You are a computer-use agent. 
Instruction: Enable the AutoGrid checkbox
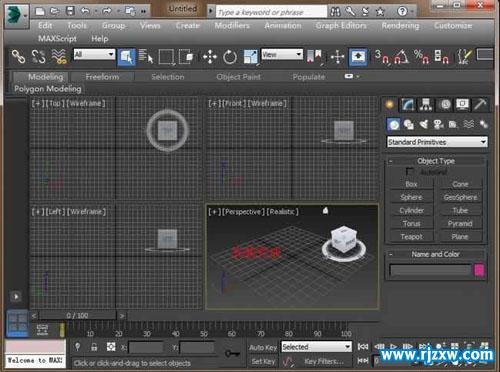(409, 172)
